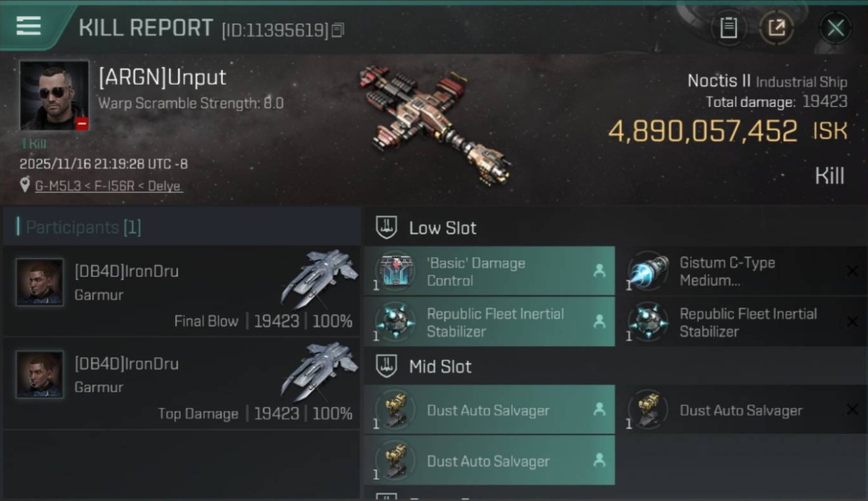The height and width of the screenshot is (501, 868).
Task: Select the bottom Dust Auto Salvager icon
Action: pyautogui.click(x=394, y=461)
